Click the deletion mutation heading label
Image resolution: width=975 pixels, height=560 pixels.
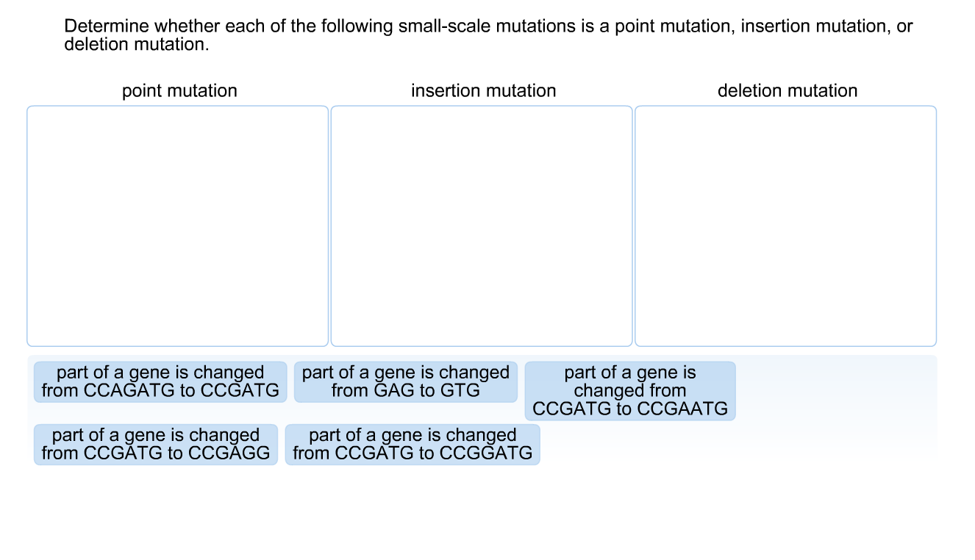point(787,90)
